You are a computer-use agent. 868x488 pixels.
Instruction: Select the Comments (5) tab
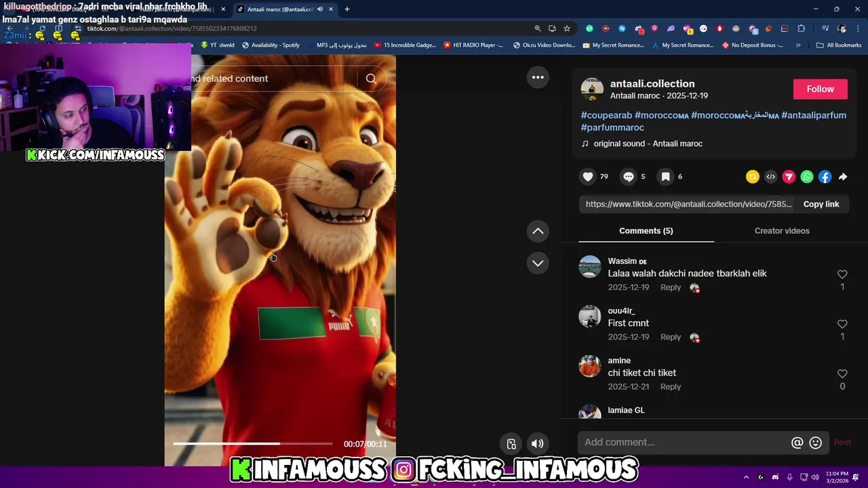click(646, 231)
